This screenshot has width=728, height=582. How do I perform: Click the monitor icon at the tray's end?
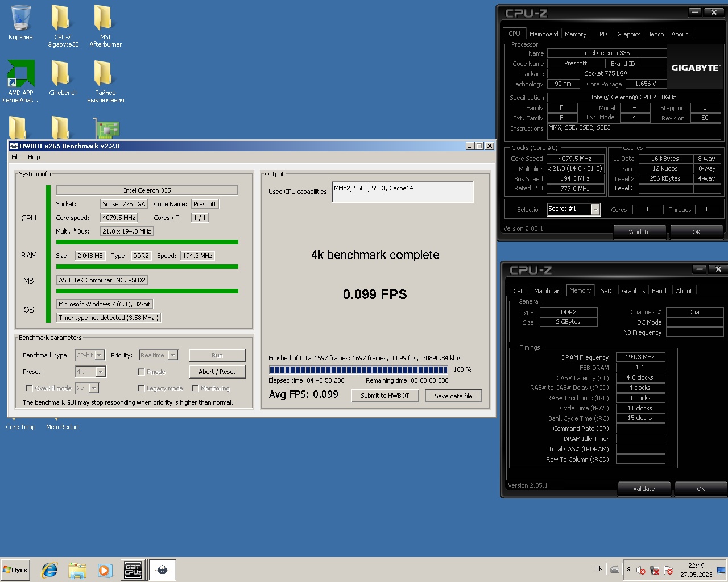pos(721,570)
